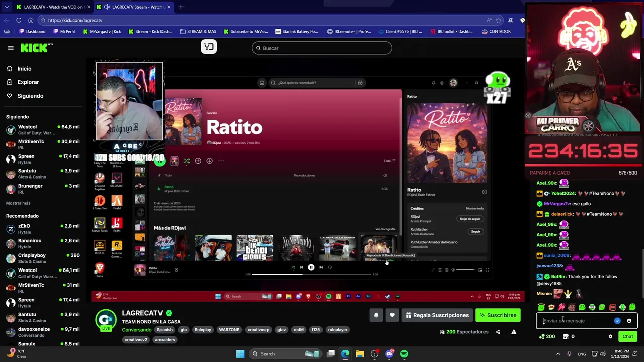Click the blue checkmark in chat input

coord(617,321)
